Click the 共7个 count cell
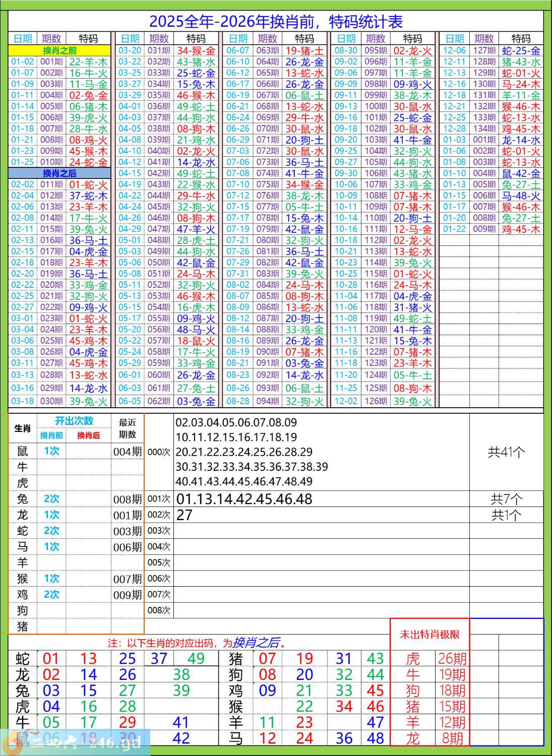552x756 pixels. coord(506,499)
